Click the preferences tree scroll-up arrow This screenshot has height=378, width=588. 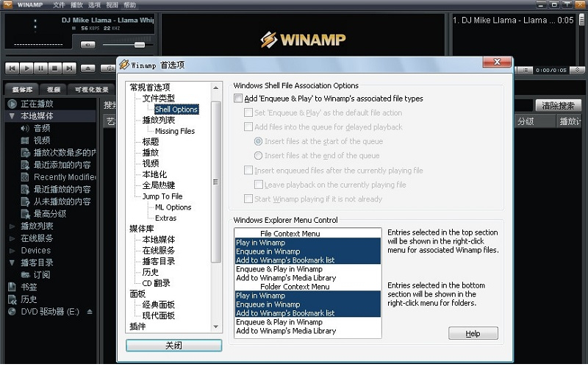[215, 88]
